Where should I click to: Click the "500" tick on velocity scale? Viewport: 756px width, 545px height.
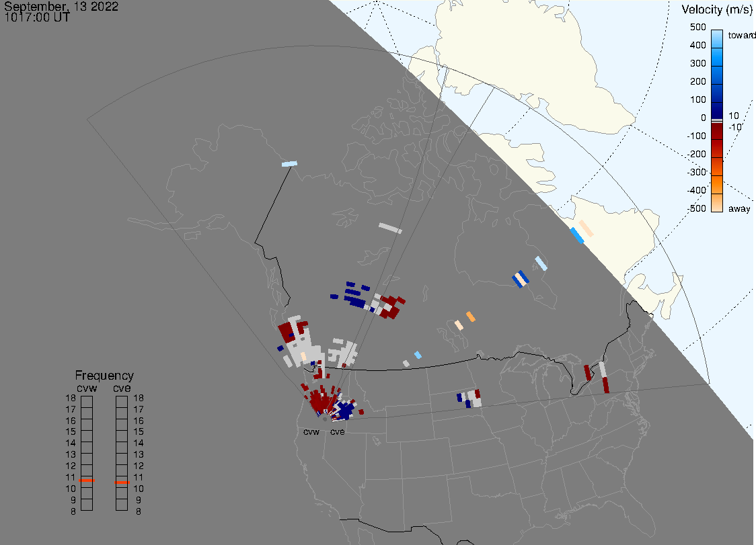[x=697, y=28]
